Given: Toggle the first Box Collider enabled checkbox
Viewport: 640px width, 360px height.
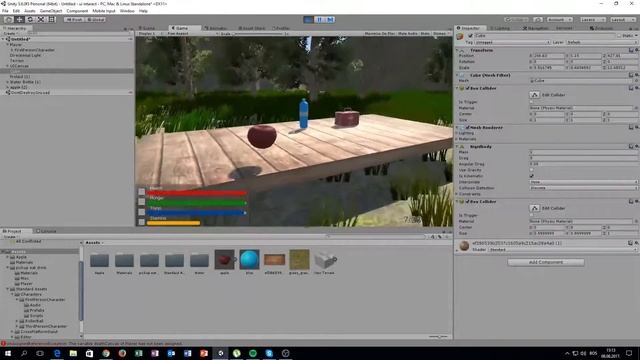Looking at the screenshot, I should tap(468, 88).
